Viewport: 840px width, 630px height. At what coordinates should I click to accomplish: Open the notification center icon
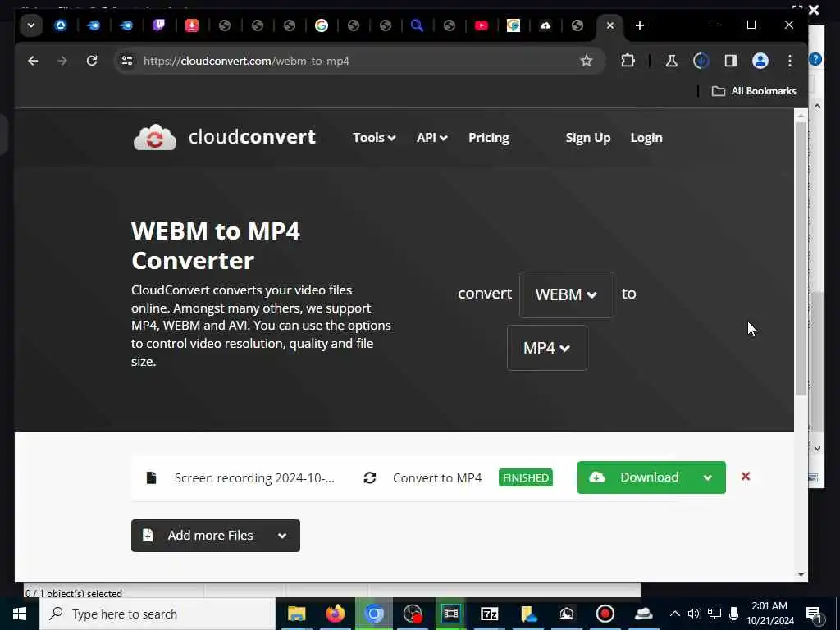(x=814, y=614)
